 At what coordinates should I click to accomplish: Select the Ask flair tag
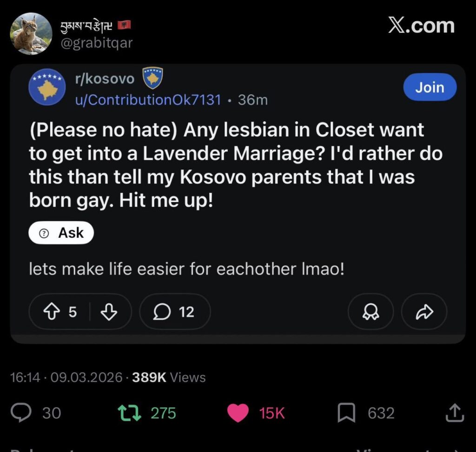[61, 233]
